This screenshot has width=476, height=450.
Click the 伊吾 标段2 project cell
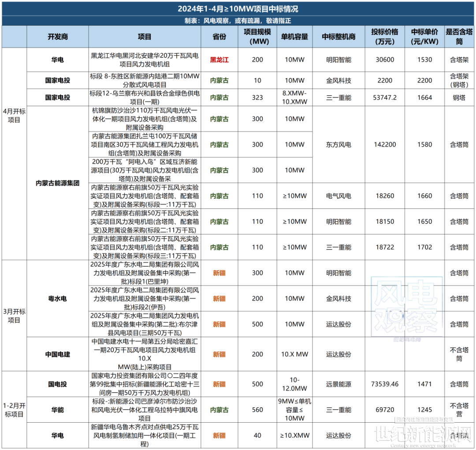click(x=145, y=298)
